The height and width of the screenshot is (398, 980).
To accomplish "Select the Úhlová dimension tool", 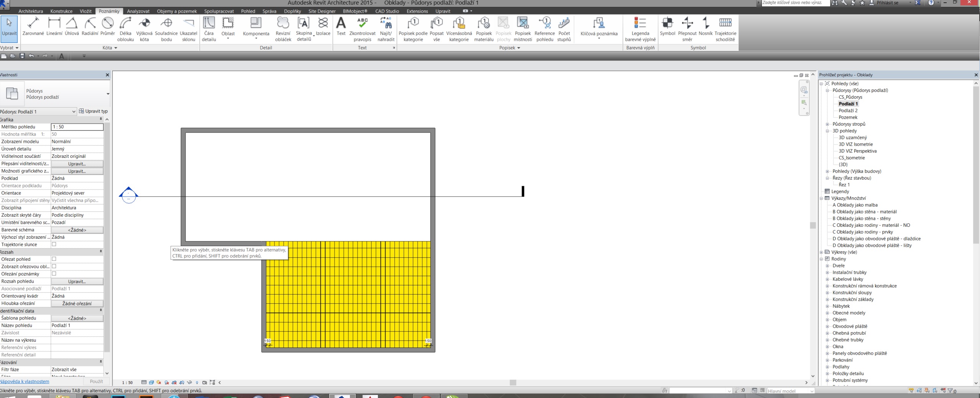I will coord(72,27).
